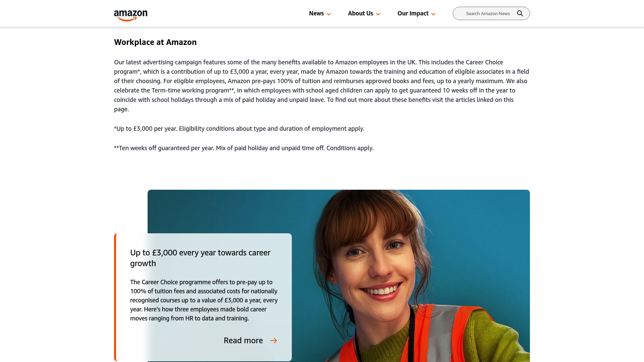Click the Amazon logo
This screenshot has width=644, height=362.
coord(130,15)
